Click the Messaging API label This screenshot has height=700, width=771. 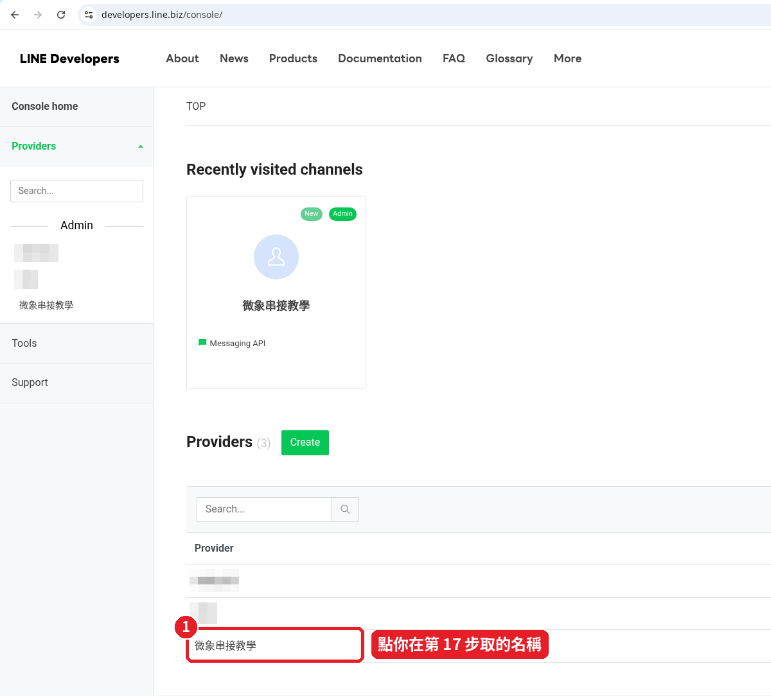pos(238,344)
